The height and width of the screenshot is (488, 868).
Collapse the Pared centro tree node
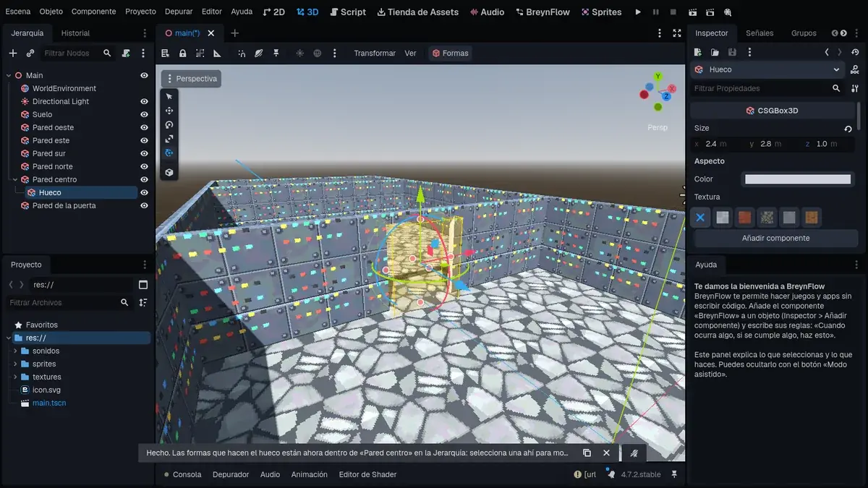pyautogui.click(x=15, y=179)
